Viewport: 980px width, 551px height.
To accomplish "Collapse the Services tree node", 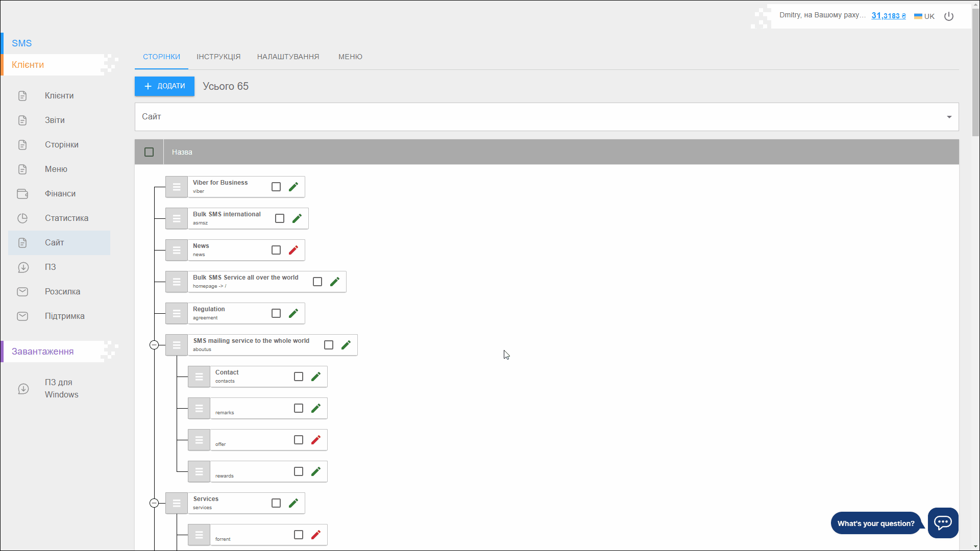I will [x=154, y=503].
